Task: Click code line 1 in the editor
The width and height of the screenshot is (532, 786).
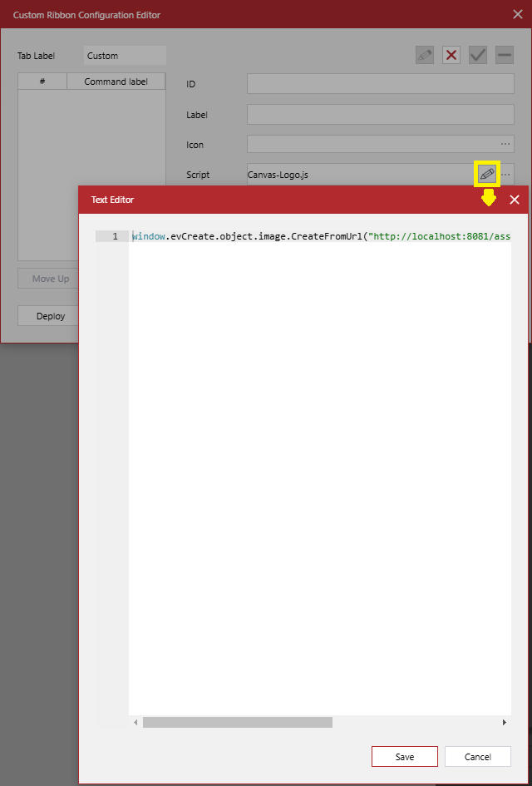Action: click(x=320, y=236)
